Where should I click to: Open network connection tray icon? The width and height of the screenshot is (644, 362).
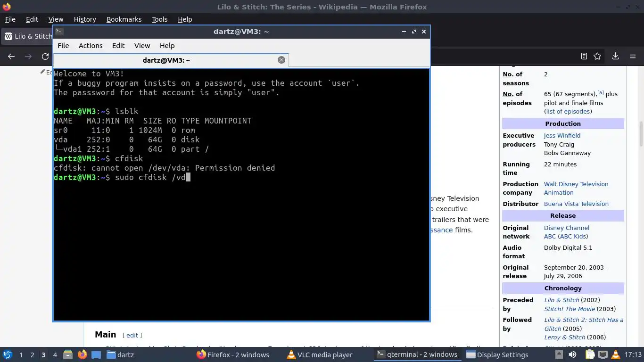coord(603,354)
